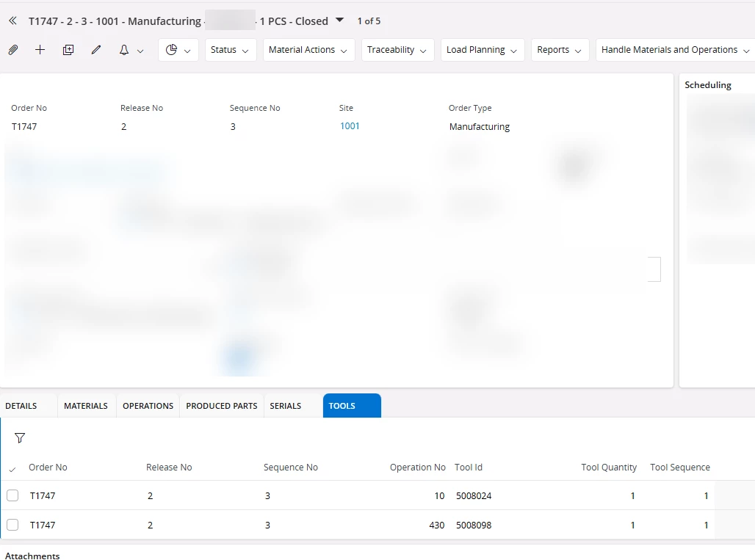
Task: Open the Reports dropdown
Action: pos(560,50)
